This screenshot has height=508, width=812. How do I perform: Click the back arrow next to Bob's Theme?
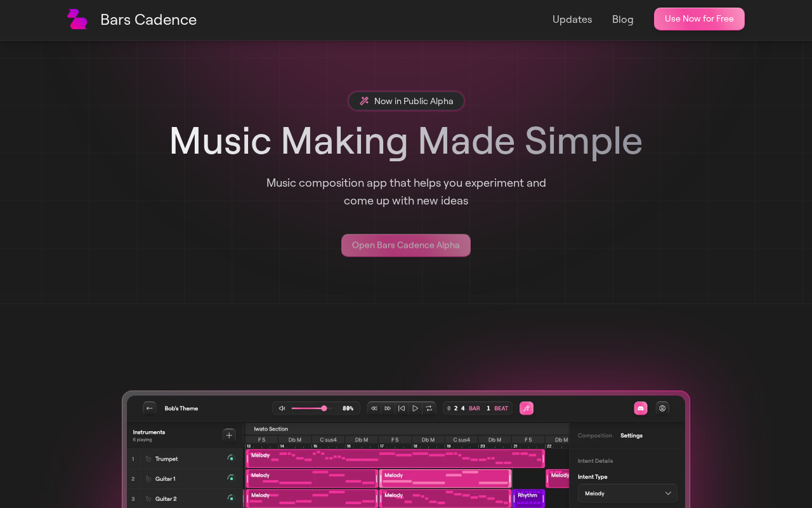(x=150, y=408)
